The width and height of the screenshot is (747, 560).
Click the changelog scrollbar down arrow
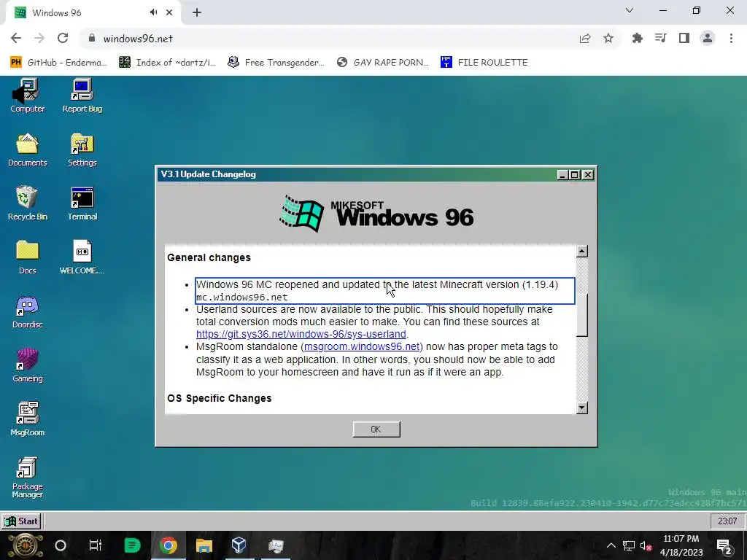click(x=581, y=408)
